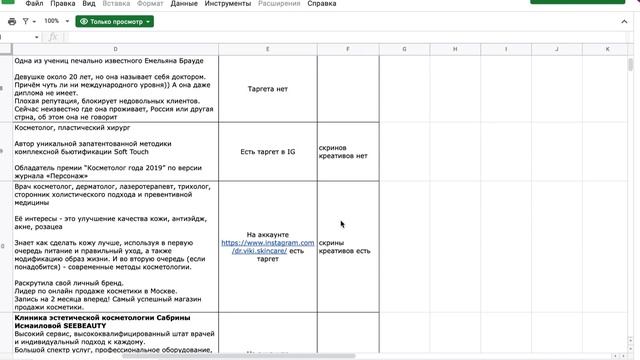
Task: Select the 'скринов креативов нет' cell
Action: pos(348,151)
